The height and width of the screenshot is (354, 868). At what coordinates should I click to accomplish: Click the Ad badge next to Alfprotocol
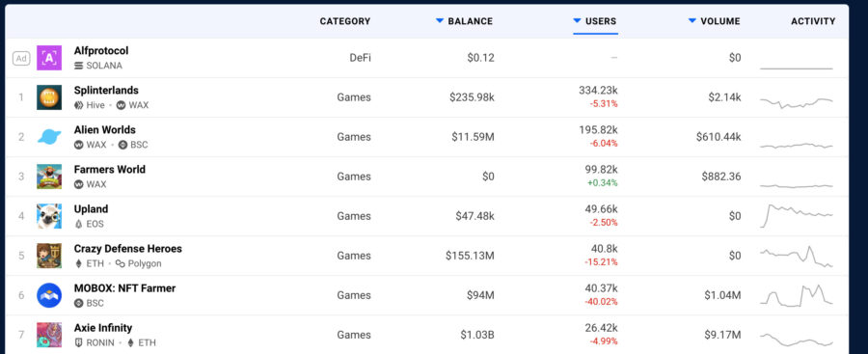pos(21,58)
